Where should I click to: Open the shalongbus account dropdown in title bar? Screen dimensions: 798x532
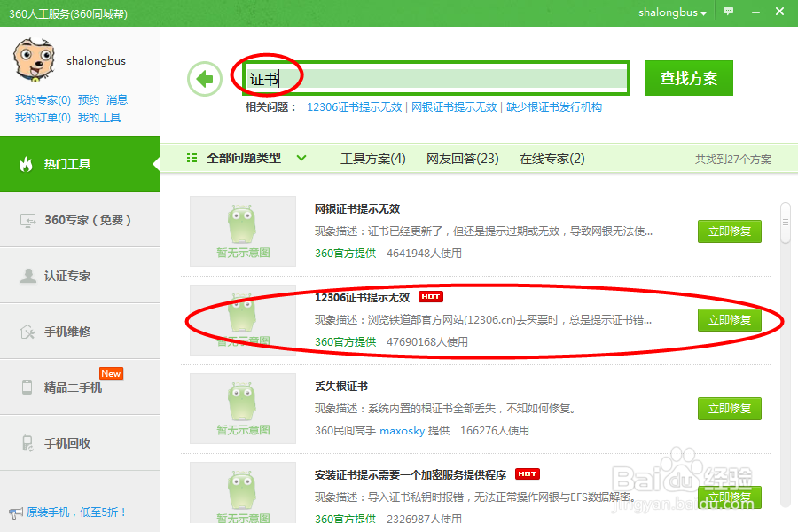672,12
